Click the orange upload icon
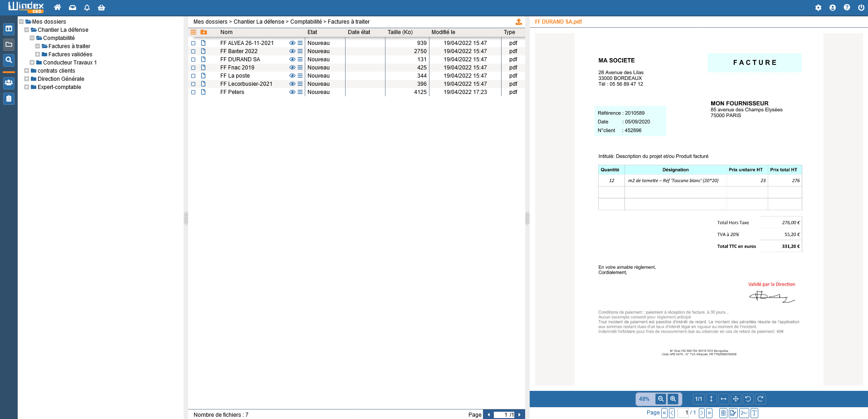 pos(519,22)
